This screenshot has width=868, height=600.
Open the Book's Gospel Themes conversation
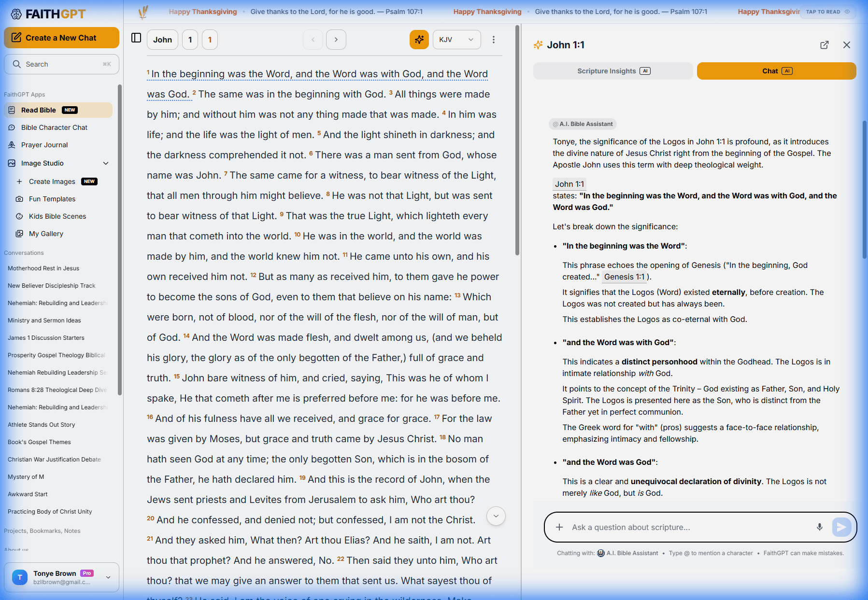39,442
